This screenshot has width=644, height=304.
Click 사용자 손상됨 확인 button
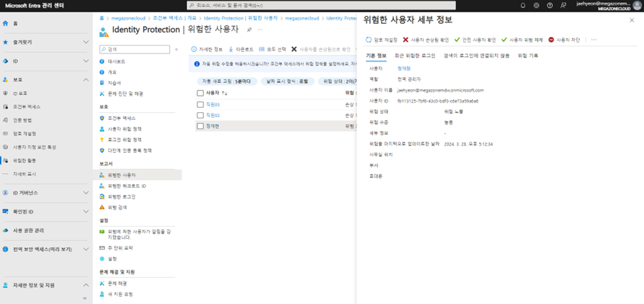point(425,40)
